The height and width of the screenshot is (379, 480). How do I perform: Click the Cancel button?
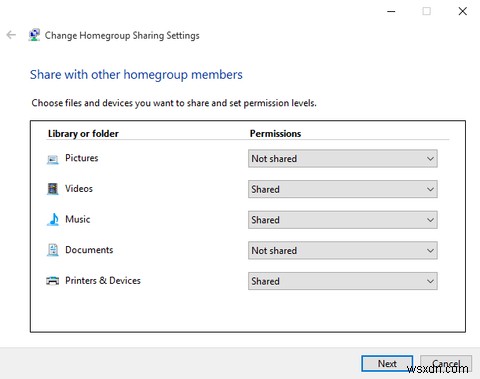pyautogui.click(x=446, y=363)
